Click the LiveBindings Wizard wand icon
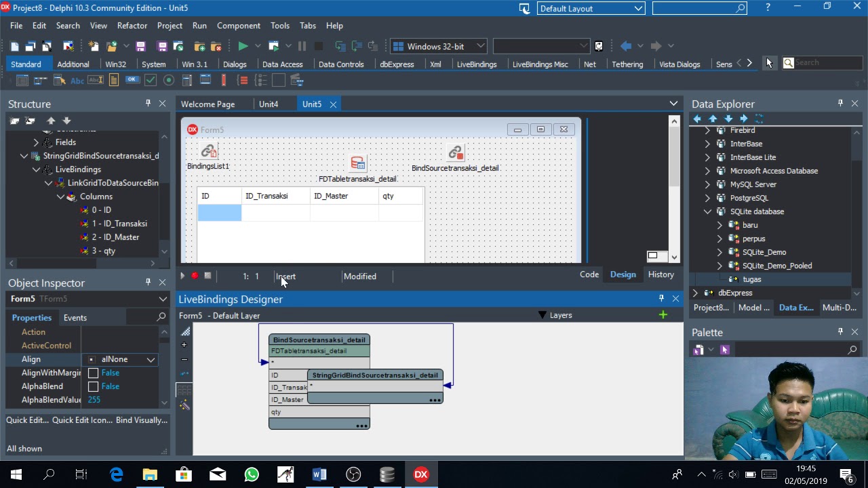The height and width of the screenshot is (488, 868). [x=185, y=405]
